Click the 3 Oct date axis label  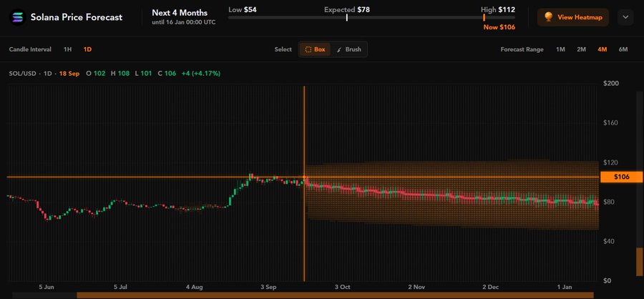pyautogui.click(x=342, y=287)
